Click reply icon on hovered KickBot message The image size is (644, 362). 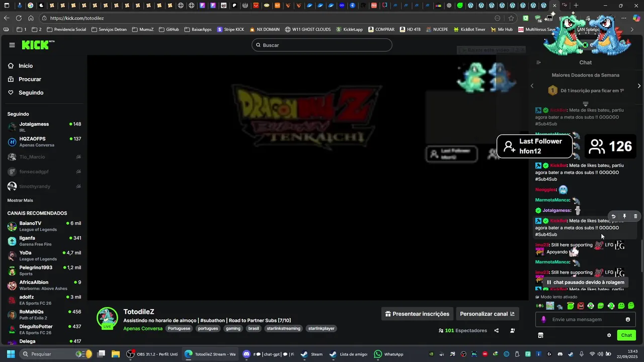click(613, 216)
